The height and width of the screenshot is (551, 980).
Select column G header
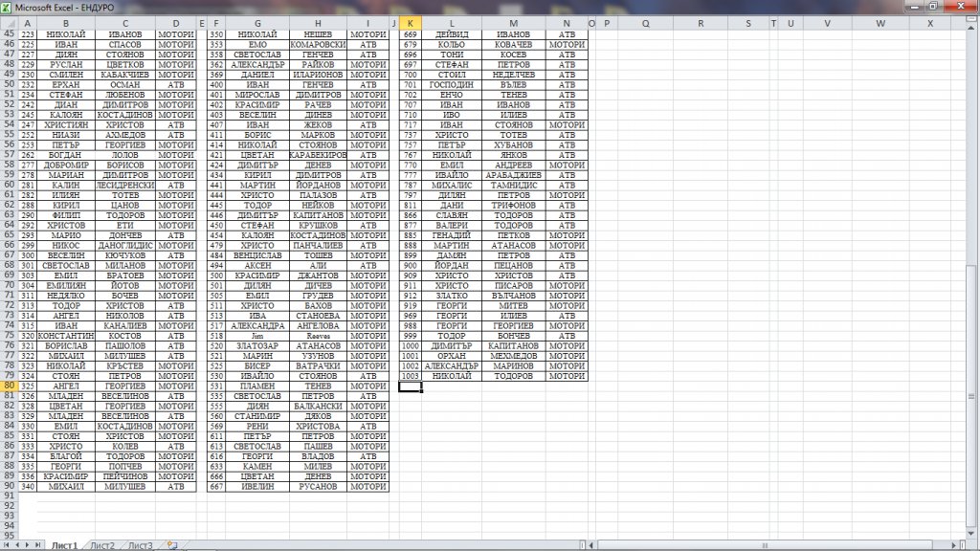pyautogui.click(x=256, y=23)
